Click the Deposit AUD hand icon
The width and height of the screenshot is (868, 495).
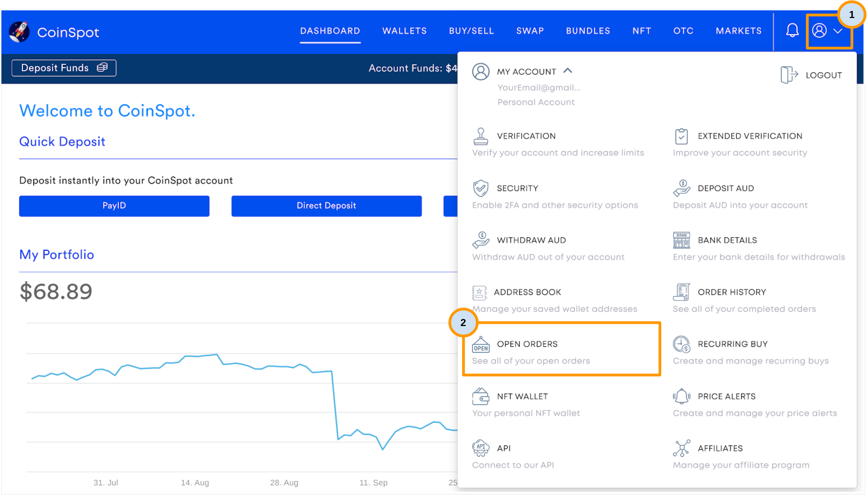pos(681,188)
